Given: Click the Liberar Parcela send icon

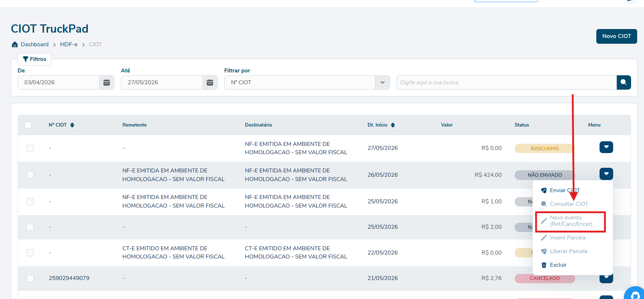Looking at the screenshot, I should tap(544, 251).
